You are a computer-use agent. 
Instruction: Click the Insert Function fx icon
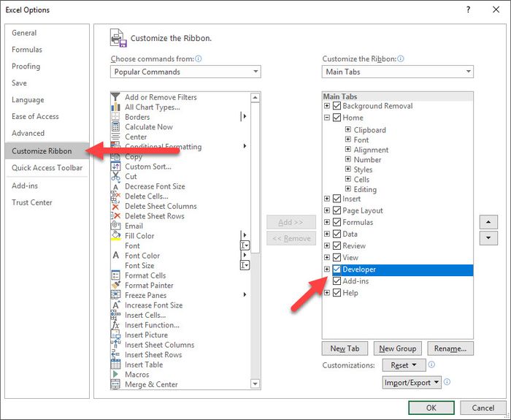pos(115,325)
